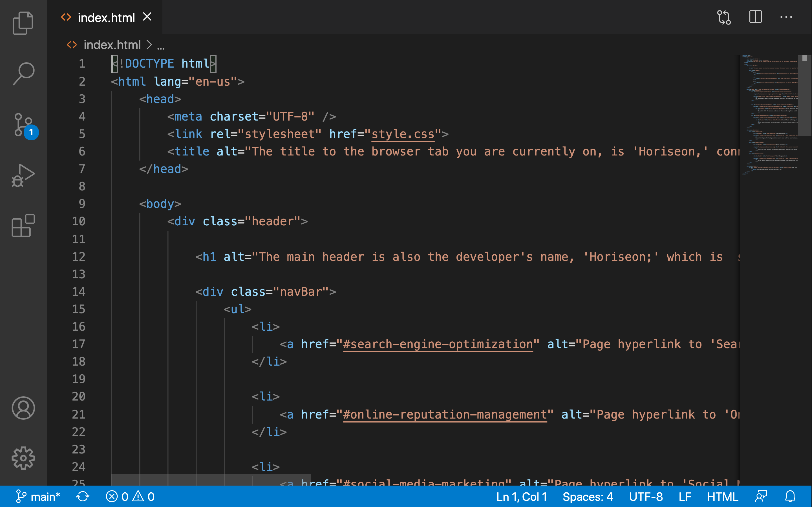Open the Search view
The height and width of the screenshot is (507, 812).
coord(23,74)
